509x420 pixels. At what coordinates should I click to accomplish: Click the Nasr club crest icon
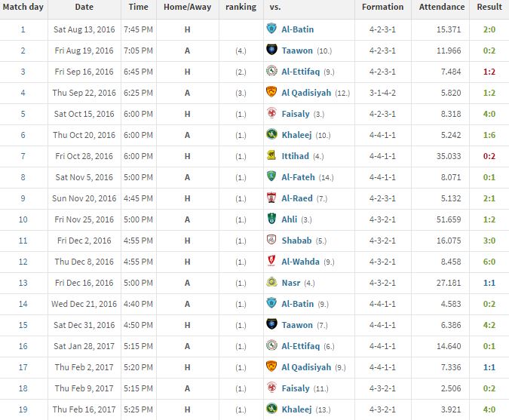(271, 282)
